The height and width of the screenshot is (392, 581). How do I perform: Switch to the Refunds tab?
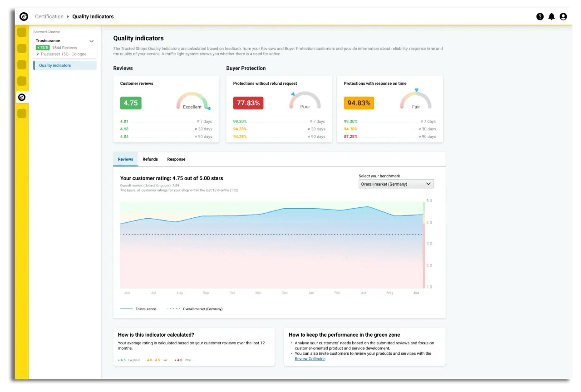(150, 159)
